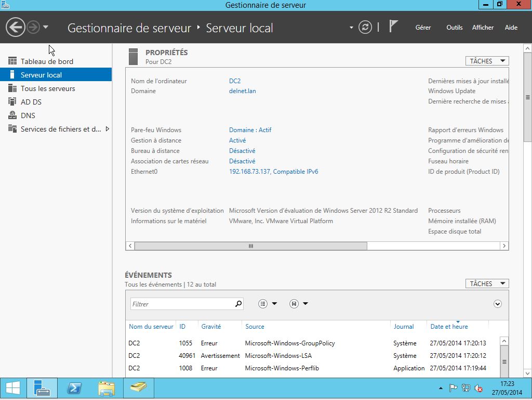532x400 pixels.
Task: Click the Services de fichiers icon
Action: point(12,128)
